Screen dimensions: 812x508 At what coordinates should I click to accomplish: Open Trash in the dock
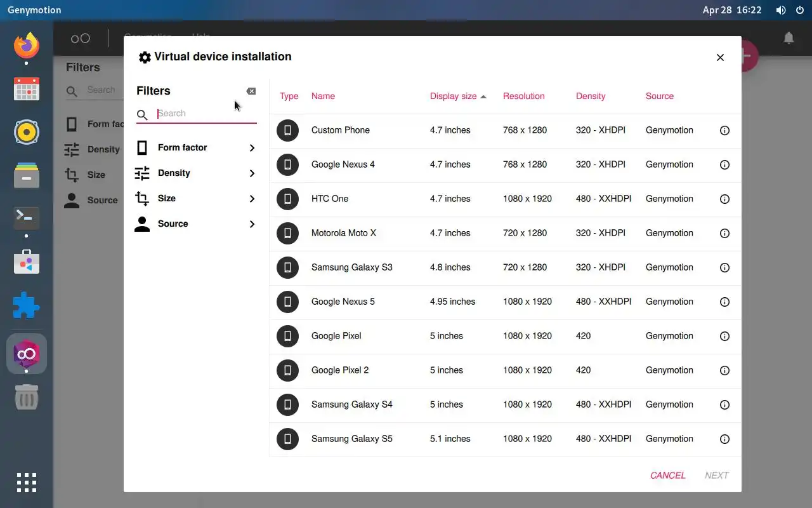(27, 398)
